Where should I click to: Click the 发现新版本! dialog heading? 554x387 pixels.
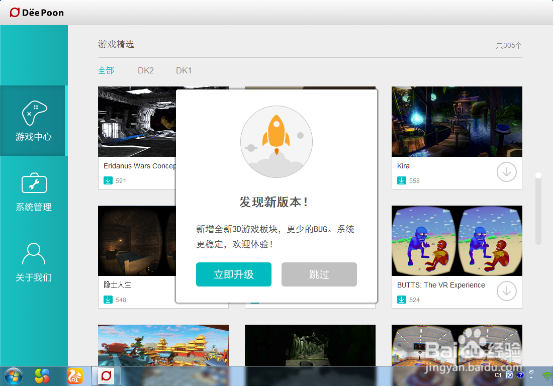coord(274,202)
